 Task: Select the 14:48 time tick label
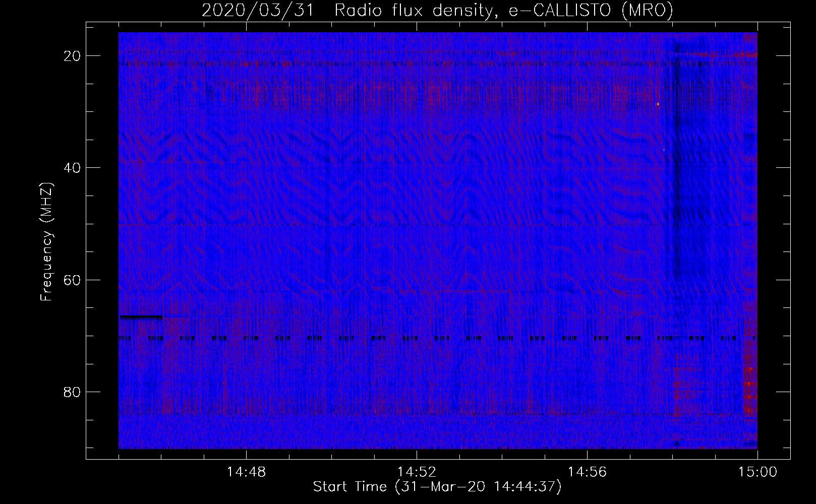[x=246, y=472]
